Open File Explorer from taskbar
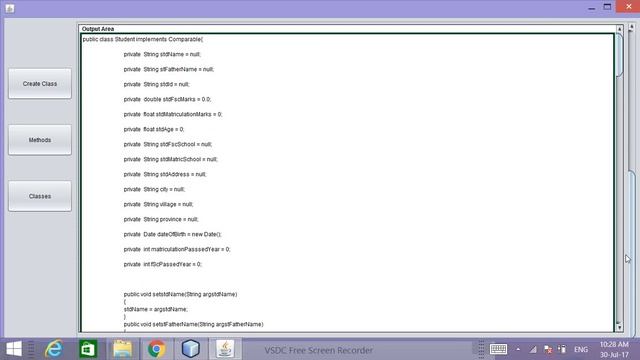This screenshot has width=640, height=360. click(122, 349)
